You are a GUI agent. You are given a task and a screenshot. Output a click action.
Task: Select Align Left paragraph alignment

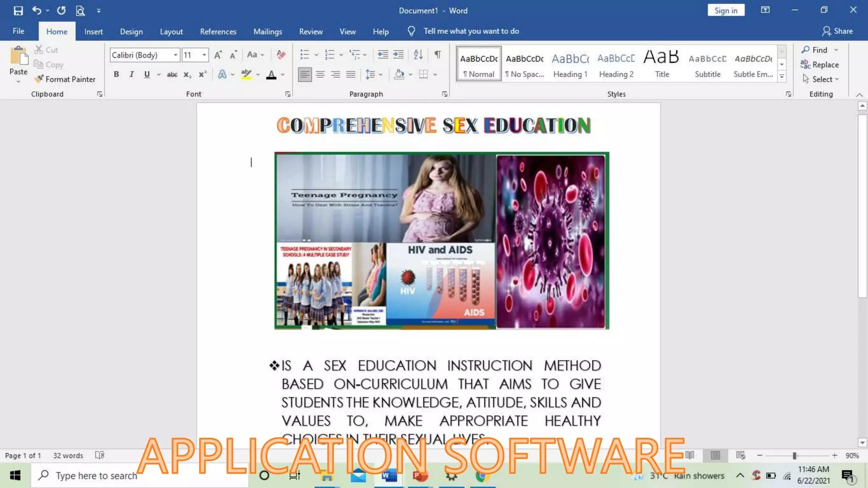(x=305, y=75)
